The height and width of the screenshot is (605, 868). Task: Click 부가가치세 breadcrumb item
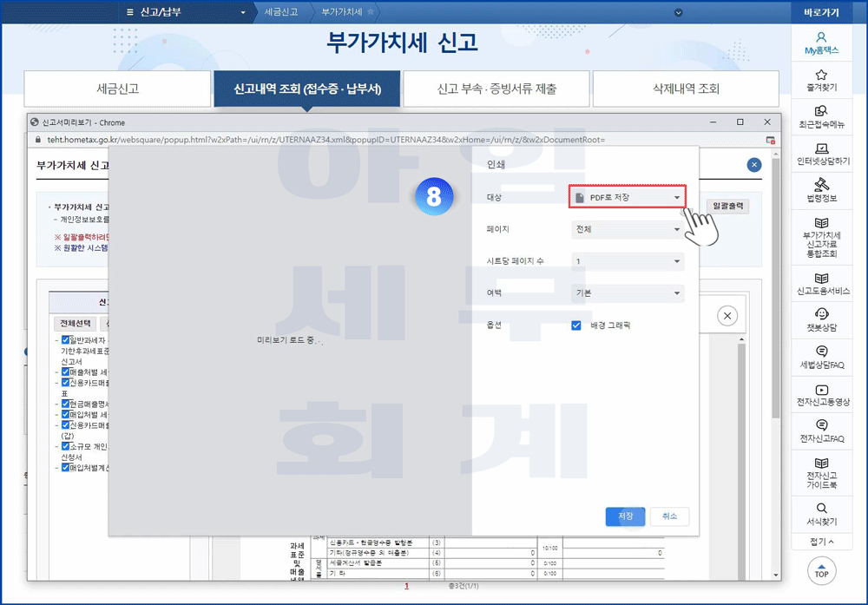click(x=341, y=11)
